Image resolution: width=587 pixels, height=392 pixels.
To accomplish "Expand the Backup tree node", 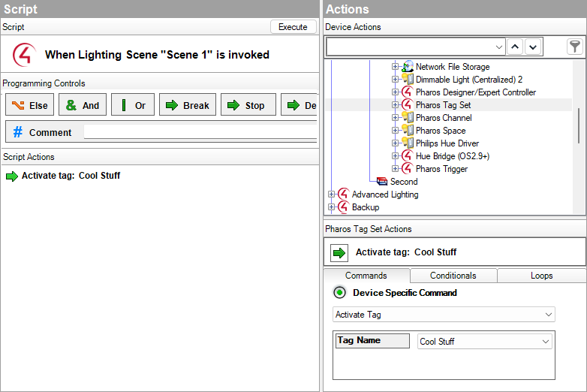I will click(x=332, y=207).
